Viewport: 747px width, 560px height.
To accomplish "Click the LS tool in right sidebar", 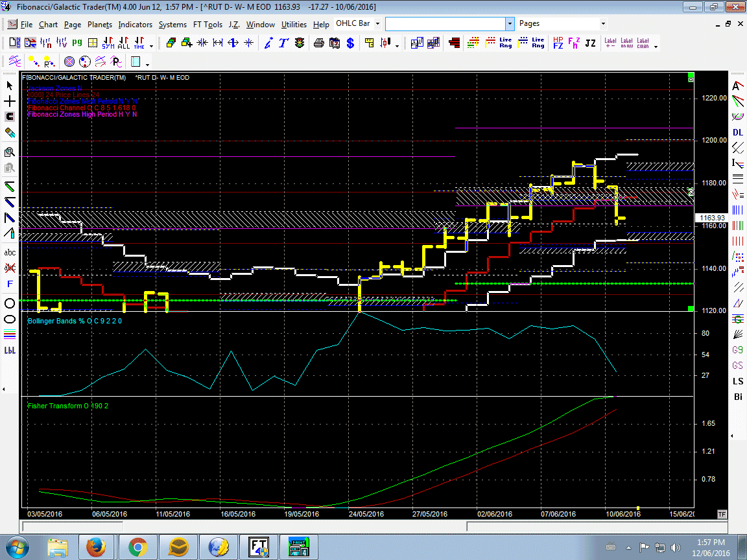I will 737,381.
